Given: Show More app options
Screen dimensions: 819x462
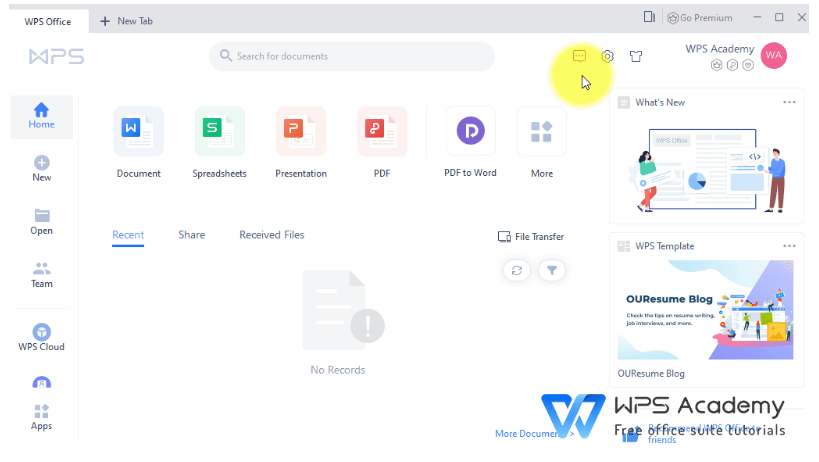Looking at the screenshot, I should tap(542, 143).
